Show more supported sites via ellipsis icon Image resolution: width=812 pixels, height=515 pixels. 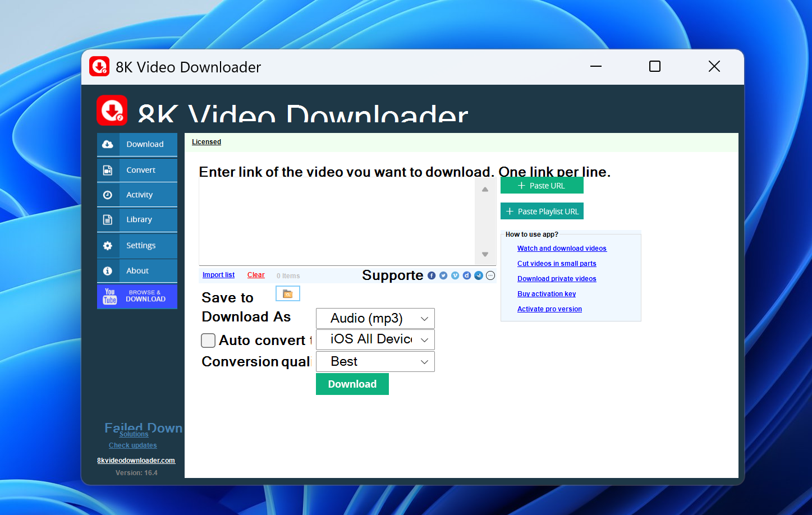(490, 275)
